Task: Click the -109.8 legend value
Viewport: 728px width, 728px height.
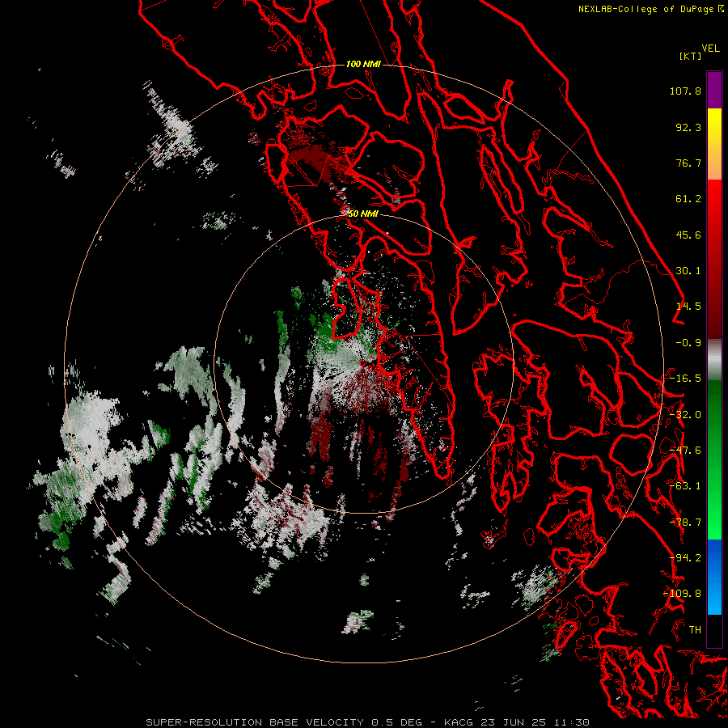Action: pos(683,594)
